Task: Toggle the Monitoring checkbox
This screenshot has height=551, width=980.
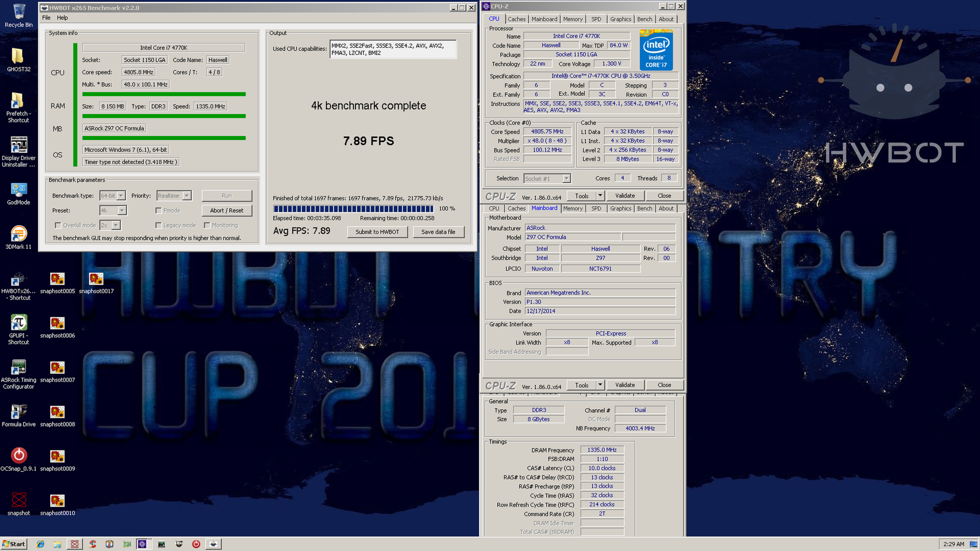Action: pyautogui.click(x=207, y=226)
